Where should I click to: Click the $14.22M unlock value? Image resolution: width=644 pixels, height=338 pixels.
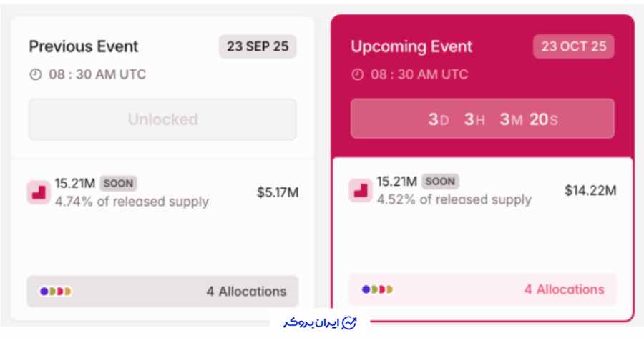(x=590, y=190)
